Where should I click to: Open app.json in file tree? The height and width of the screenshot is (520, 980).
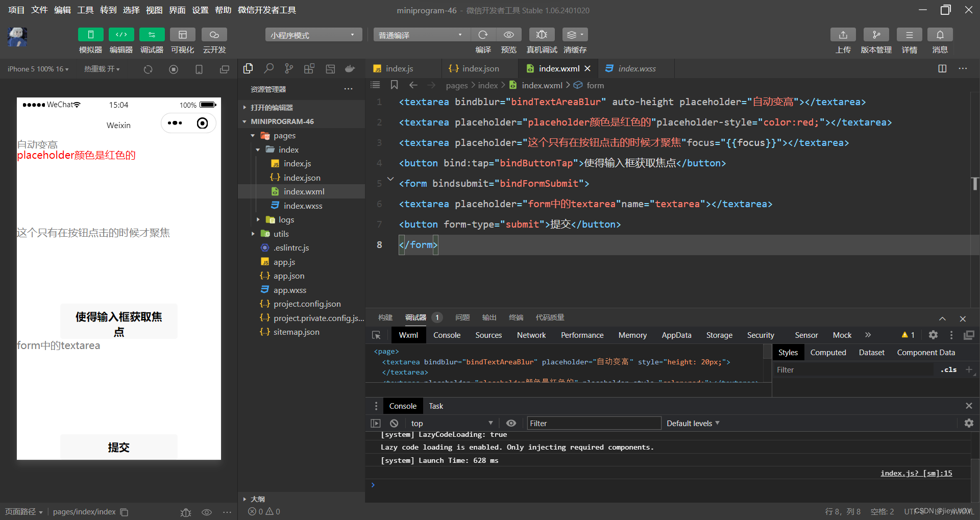[289, 276]
